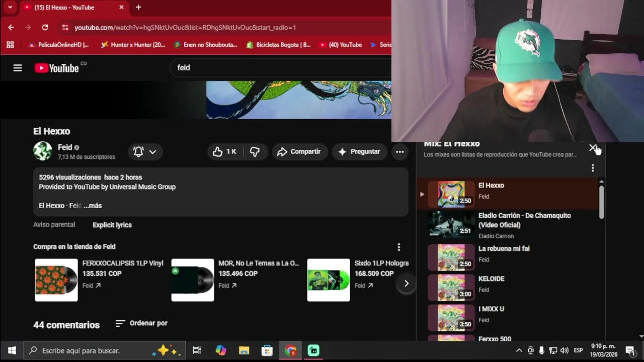Image resolution: width=644 pixels, height=362 pixels.
Task: Open Microsoft Store from the taskbar
Action: (267, 350)
